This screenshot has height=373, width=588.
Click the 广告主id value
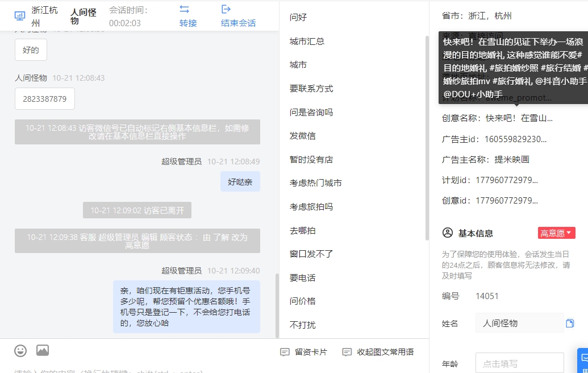click(x=515, y=139)
